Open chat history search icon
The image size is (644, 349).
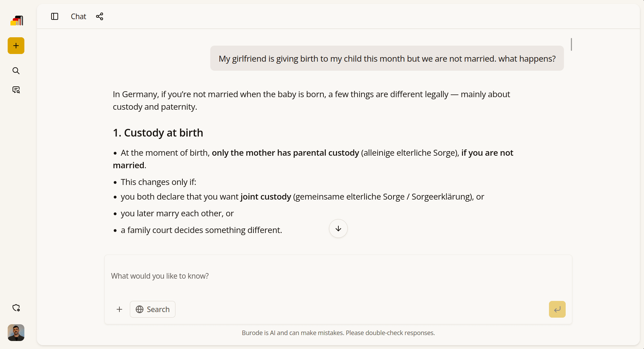[16, 90]
